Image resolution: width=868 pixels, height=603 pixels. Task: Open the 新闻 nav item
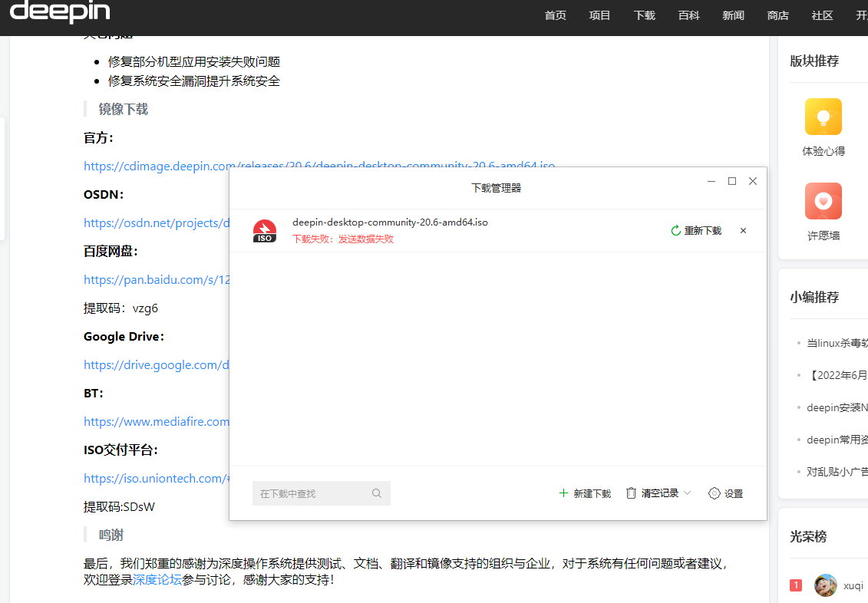pos(734,15)
